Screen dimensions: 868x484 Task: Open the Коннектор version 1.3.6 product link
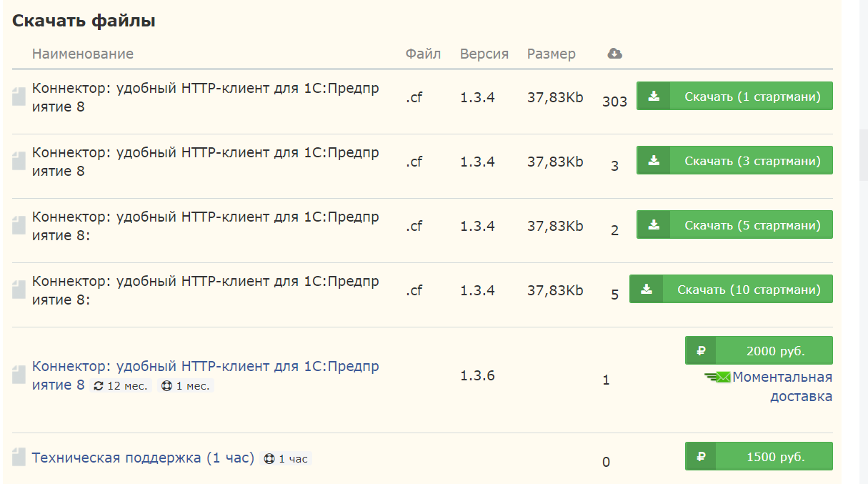click(x=206, y=375)
